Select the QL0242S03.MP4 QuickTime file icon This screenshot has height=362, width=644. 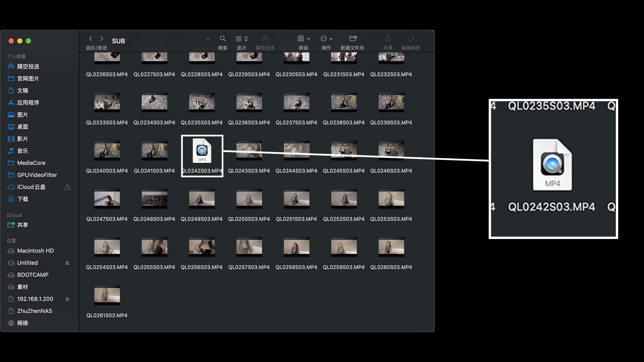pyautogui.click(x=202, y=151)
